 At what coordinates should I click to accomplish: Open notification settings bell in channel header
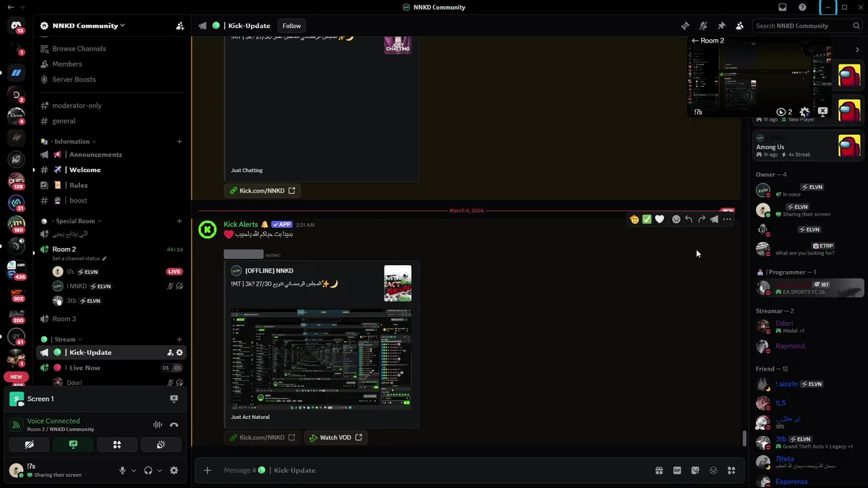[703, 26]
